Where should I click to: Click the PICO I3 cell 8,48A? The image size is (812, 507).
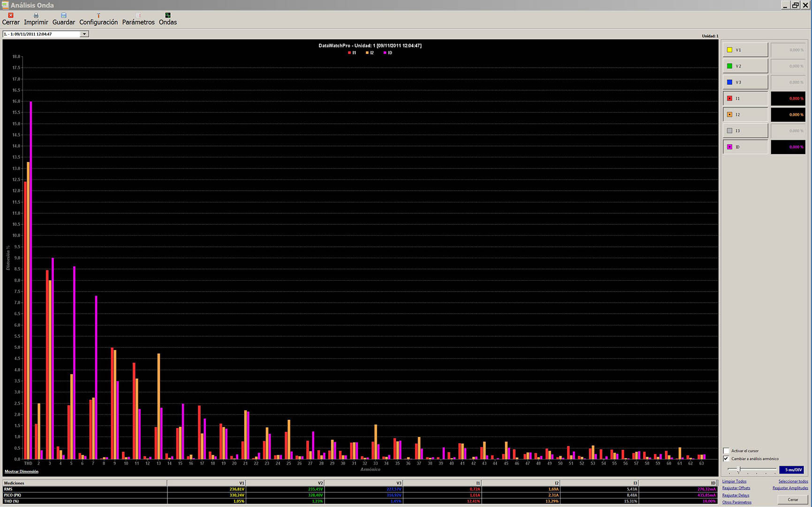[x=599, y=495]
